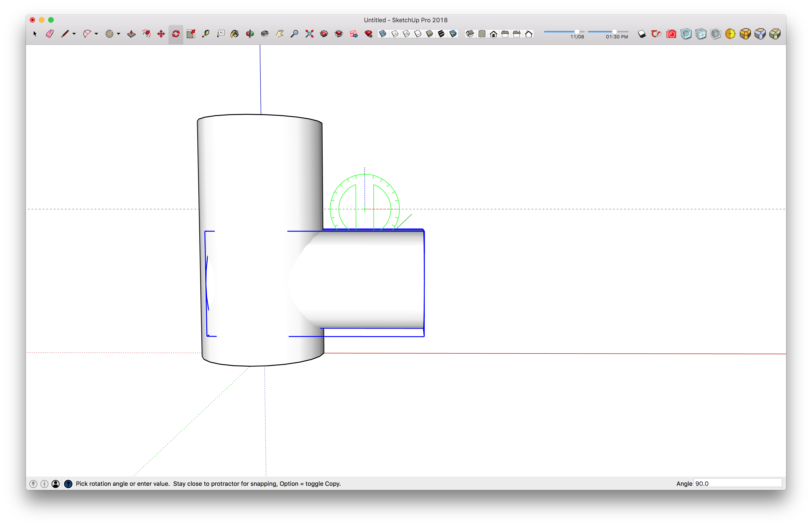Select the Tape Measure tool

[x=206, y=34]
